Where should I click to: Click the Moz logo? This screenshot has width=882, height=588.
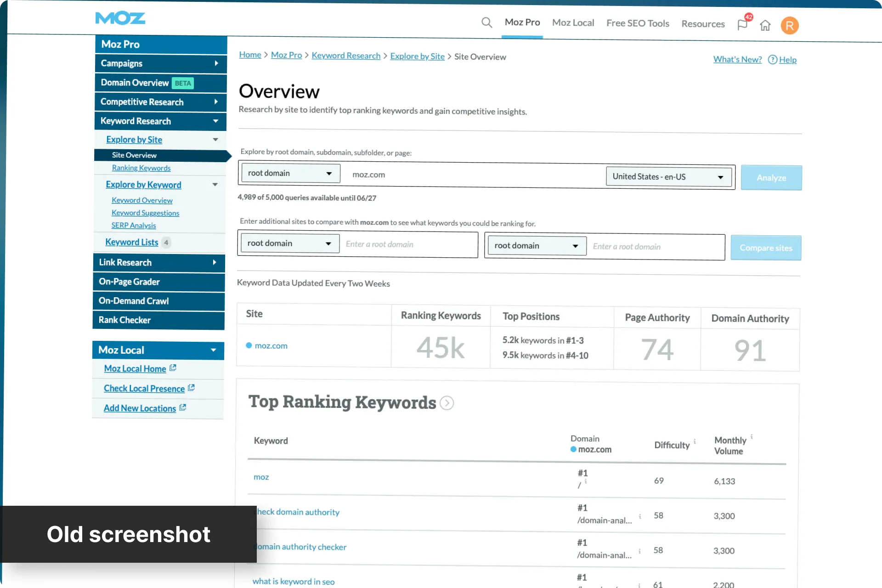pos(120,18)
